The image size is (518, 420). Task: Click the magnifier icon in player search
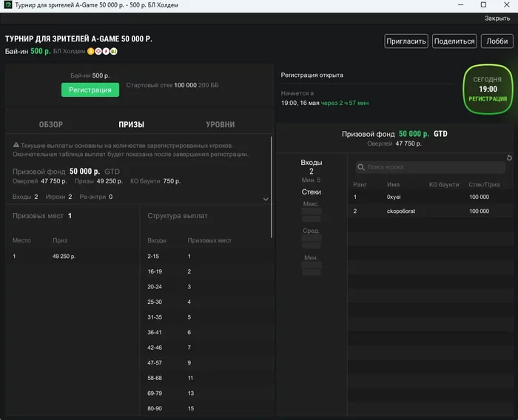point(361,167)
